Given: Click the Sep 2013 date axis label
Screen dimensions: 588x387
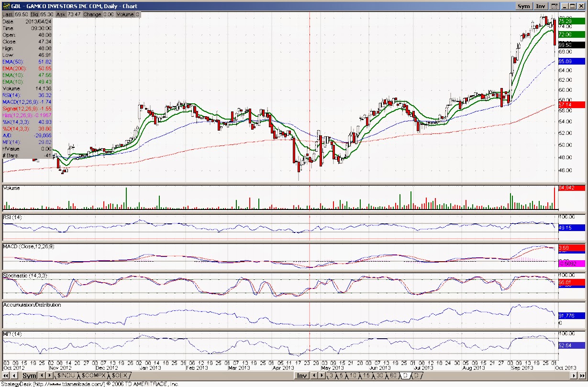Looking at the screenshot, I should 521,367.
